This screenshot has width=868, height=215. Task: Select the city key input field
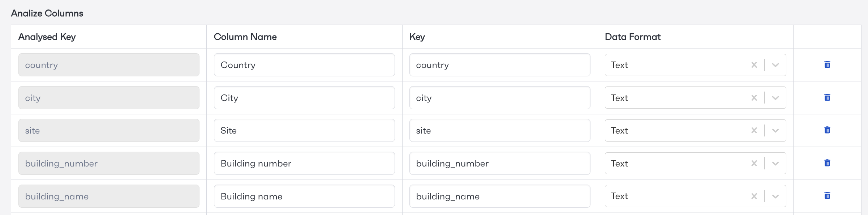point(500,98)
